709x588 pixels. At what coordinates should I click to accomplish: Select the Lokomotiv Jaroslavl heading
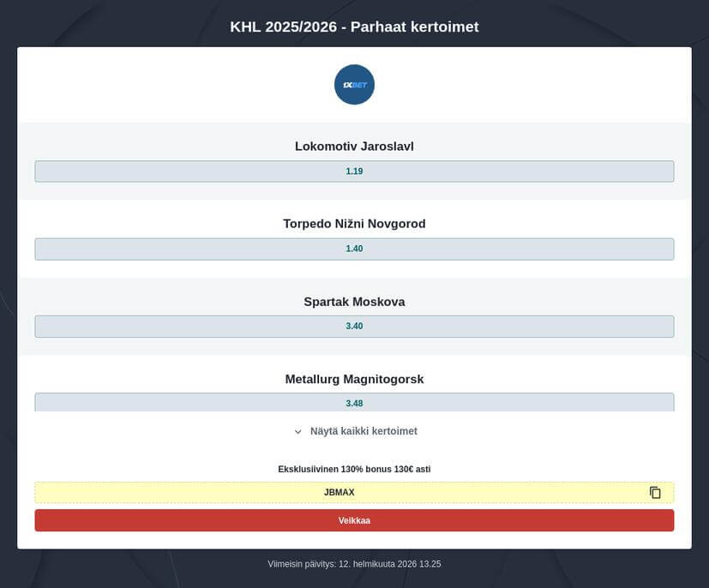[x=354, y=146]
